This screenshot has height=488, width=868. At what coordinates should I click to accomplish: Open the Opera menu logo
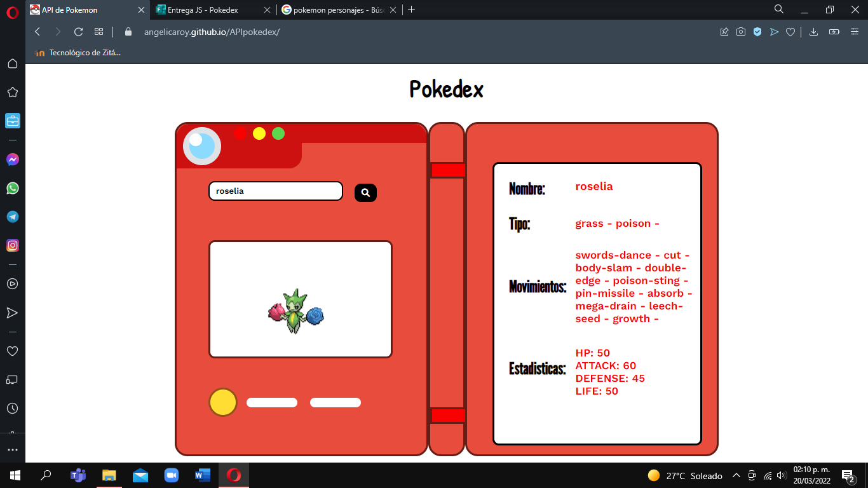click(11, 10)
